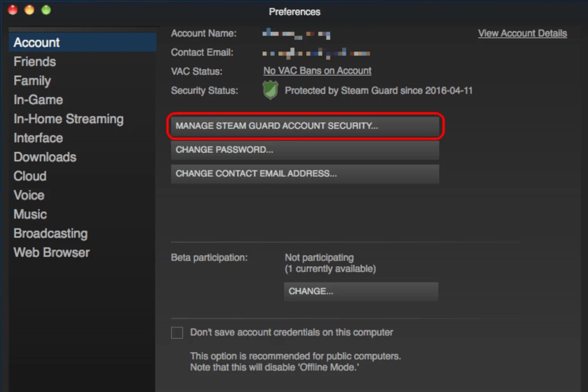Viewport: 588px width, 392px height.
Task: Enable Don't save account credentials checkbox
Action: (177, 333)
